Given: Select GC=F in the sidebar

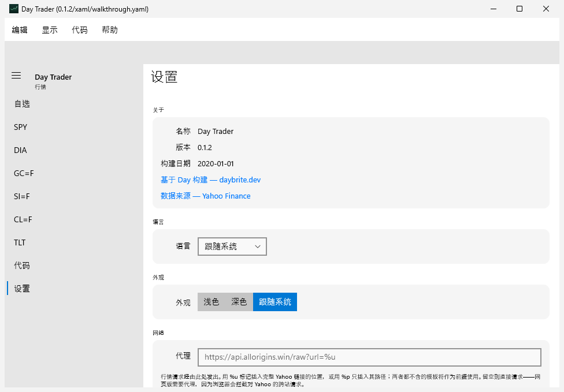Looking at the screenshot, I should coord(73,173).
